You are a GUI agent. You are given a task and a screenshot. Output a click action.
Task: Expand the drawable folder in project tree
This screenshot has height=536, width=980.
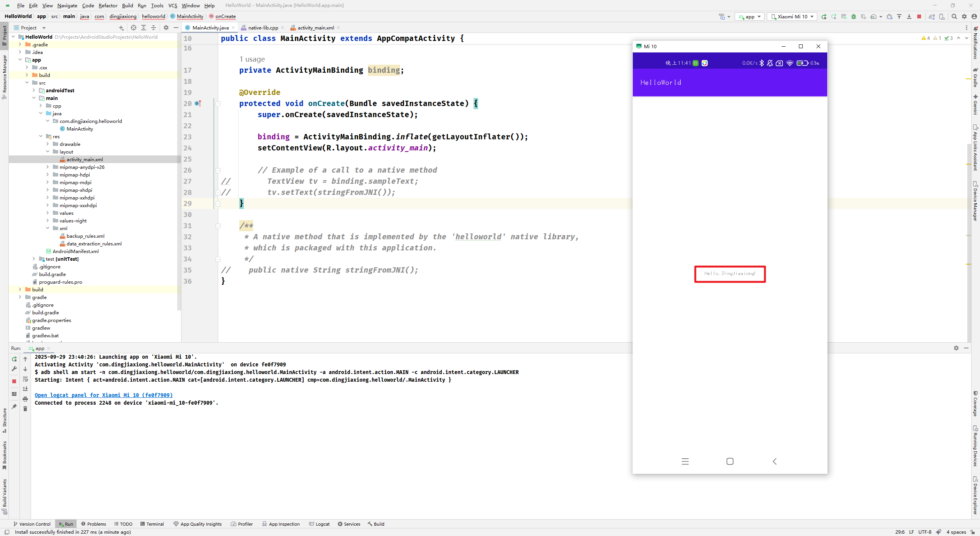[x=47, y=144]
